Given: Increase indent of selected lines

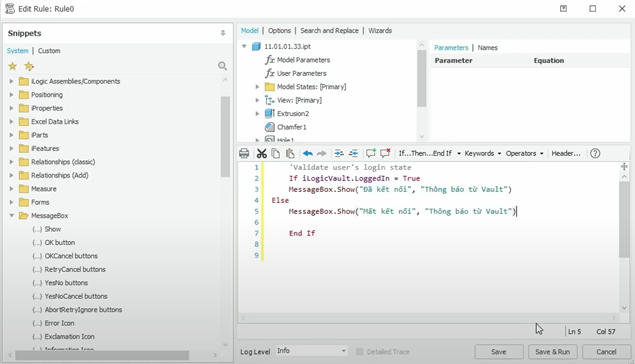Looking at the screenshot, I should point(339,153).
